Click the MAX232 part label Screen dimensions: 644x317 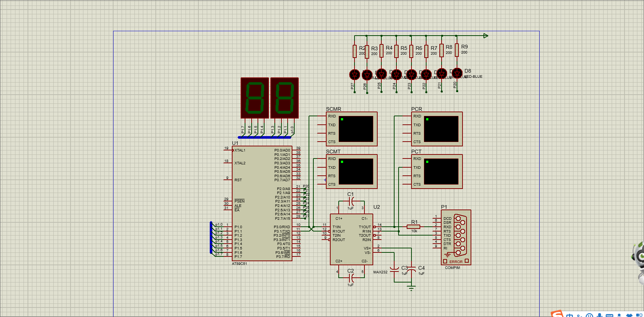(x=380, y=272)
